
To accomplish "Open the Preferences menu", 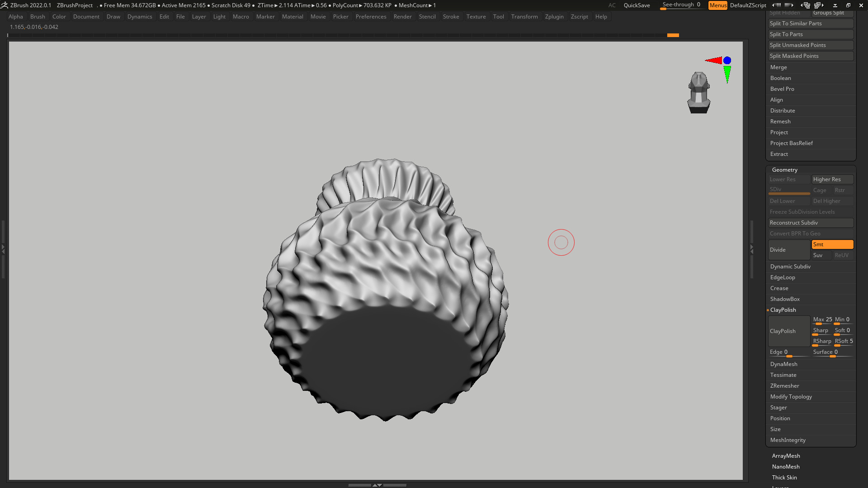I will (x=371, y=17).
